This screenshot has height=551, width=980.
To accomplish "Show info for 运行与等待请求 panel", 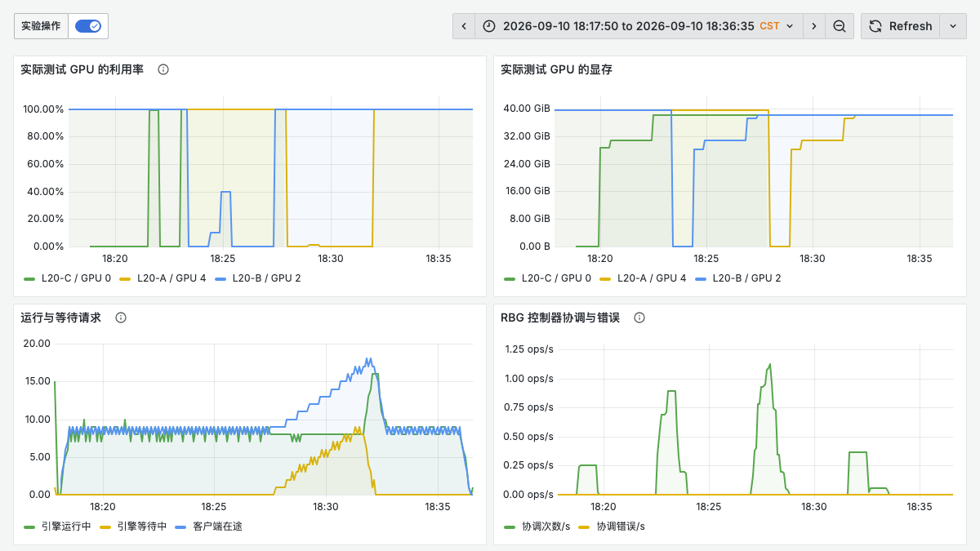I will [121, 318].
